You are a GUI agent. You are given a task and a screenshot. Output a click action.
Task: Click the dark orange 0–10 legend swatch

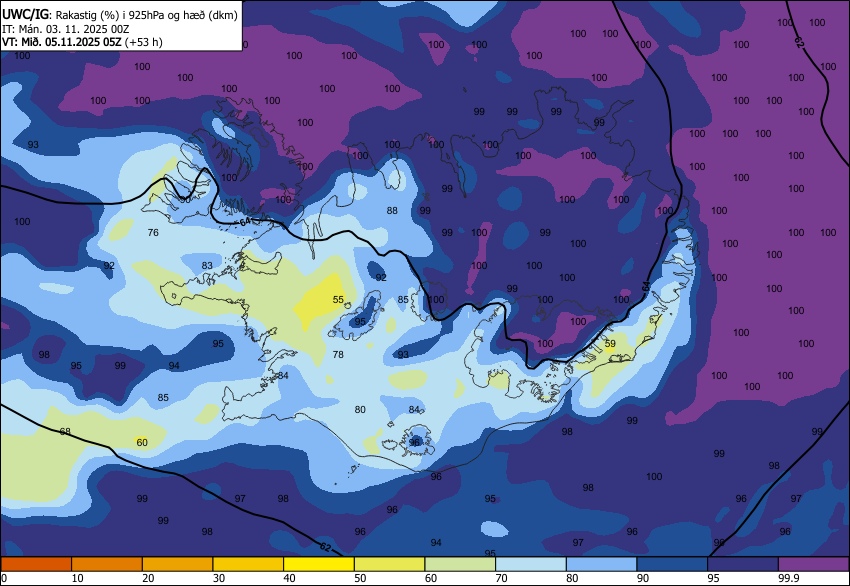[x=36, y=564]
